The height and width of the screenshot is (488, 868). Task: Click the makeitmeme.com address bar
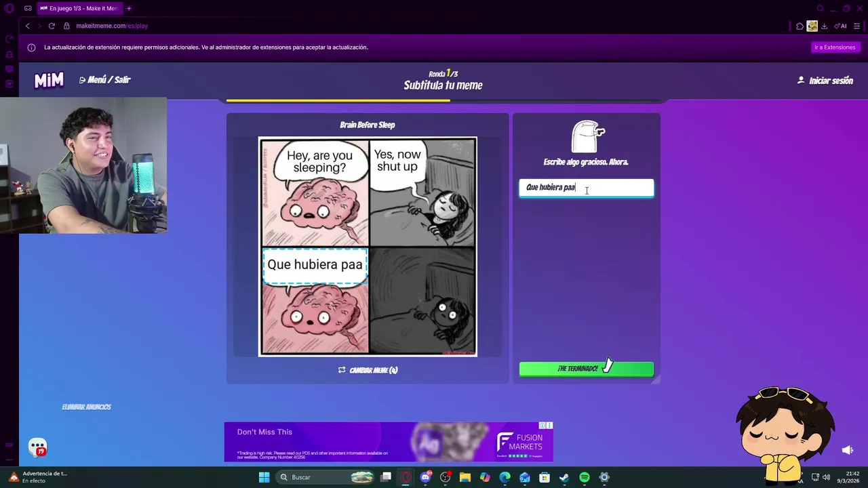click(x=112, y=26)
